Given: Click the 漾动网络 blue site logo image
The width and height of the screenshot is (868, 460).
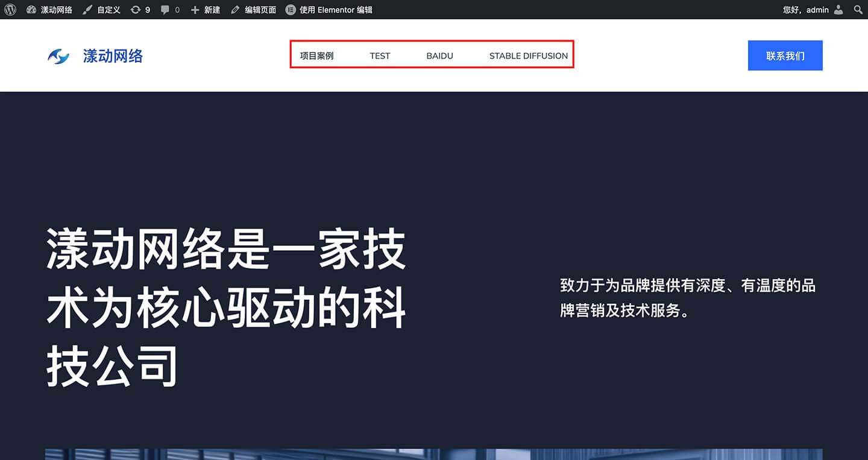Looking at the screenshot, I should click(x=58, y=56).
